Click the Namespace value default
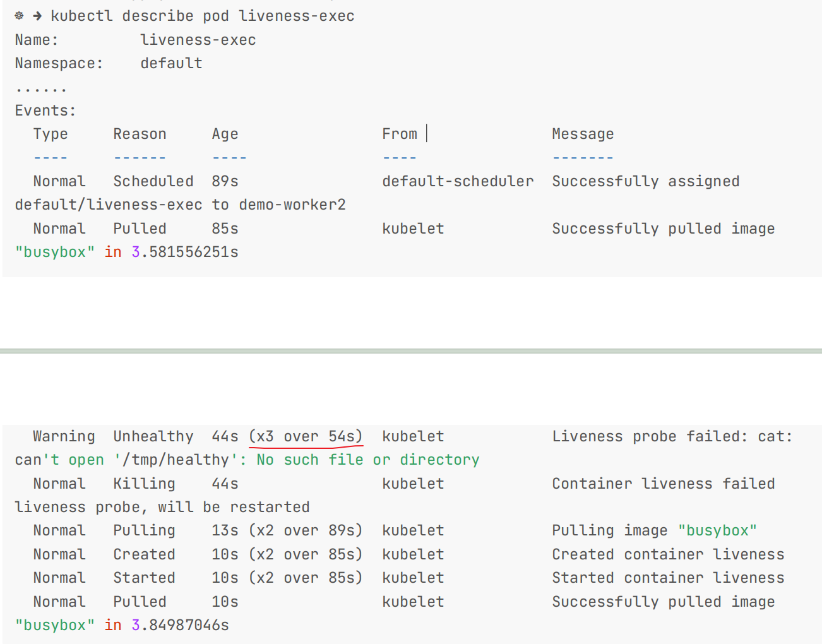 tap(171, 63)
